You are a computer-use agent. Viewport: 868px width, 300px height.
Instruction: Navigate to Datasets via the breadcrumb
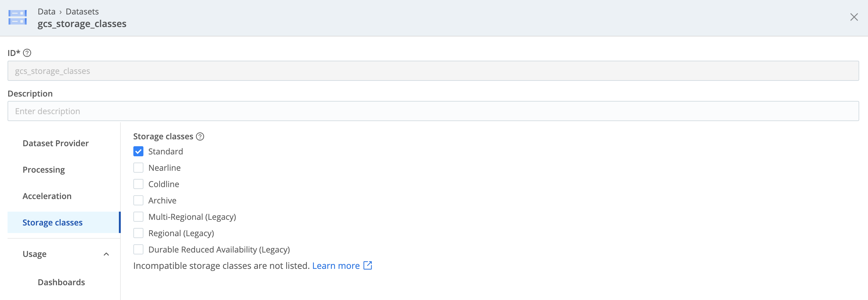click(82, 11)
